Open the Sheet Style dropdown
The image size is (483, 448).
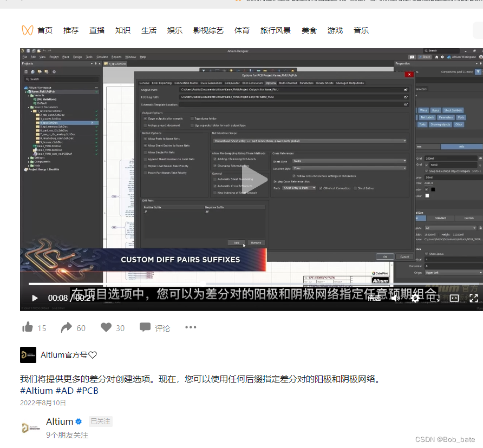349,161
